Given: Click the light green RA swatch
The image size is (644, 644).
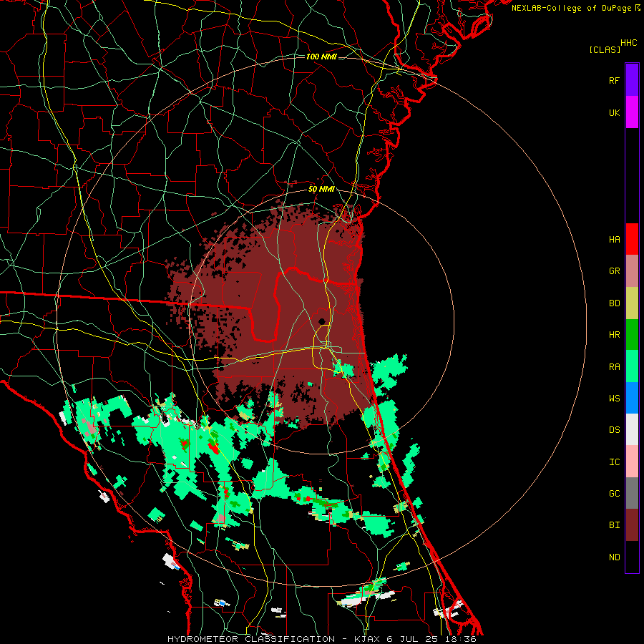Looking at the screenshot, I should click(x=632, y=366).
